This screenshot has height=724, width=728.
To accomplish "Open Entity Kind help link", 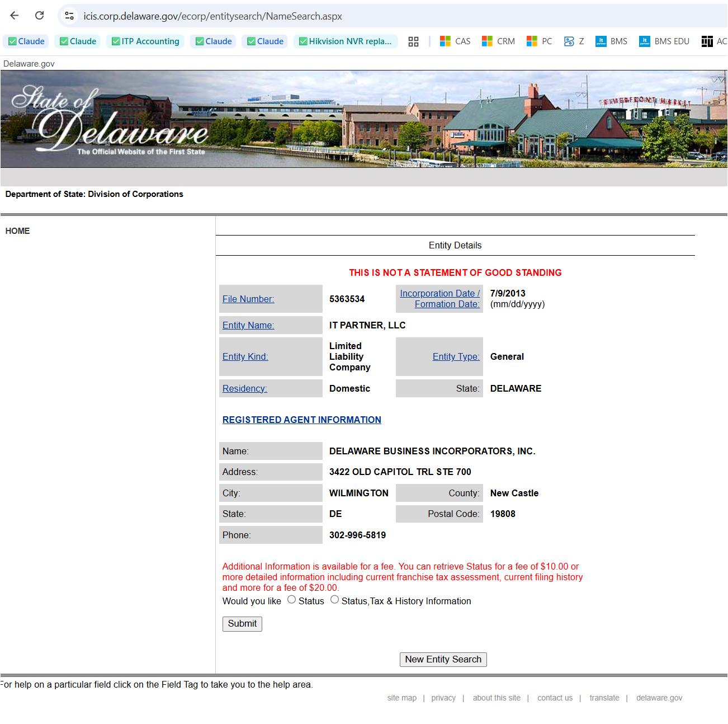I will [x=245, y=356].
